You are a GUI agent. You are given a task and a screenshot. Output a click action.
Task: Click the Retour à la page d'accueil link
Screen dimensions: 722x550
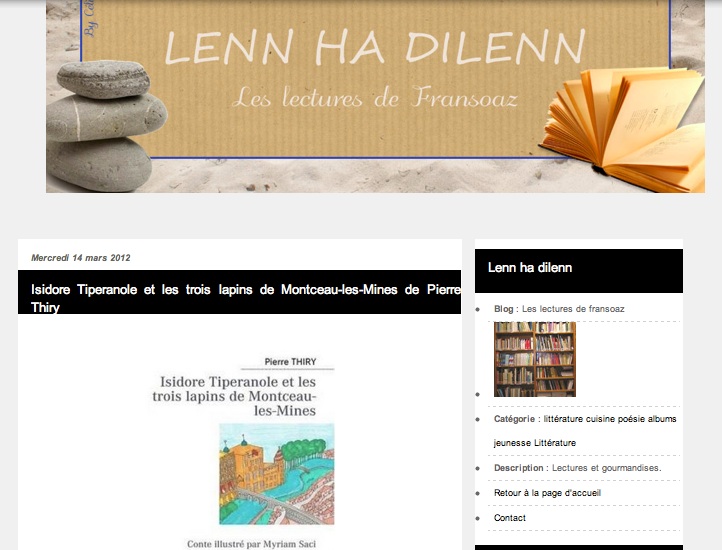(547, 493)
